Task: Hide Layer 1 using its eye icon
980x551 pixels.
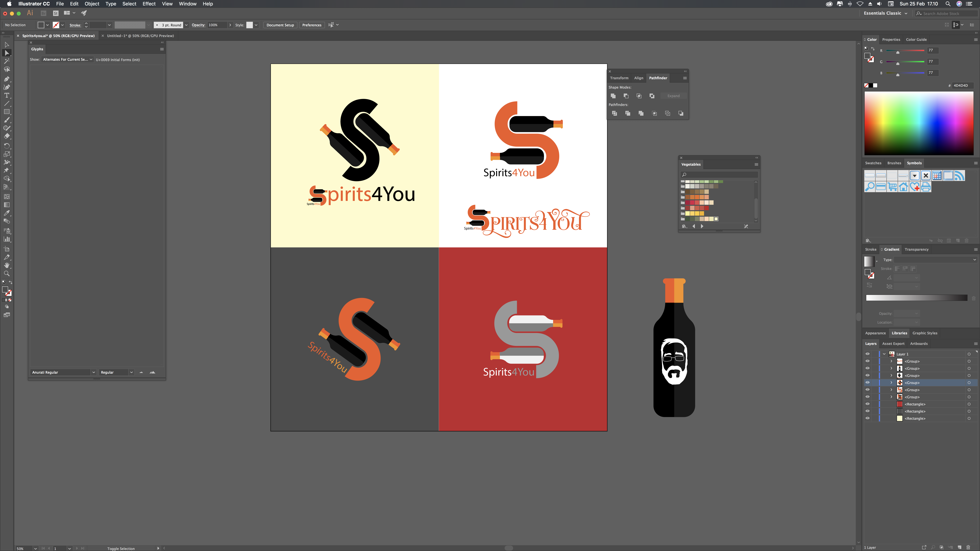Action: tap(867, 354)
